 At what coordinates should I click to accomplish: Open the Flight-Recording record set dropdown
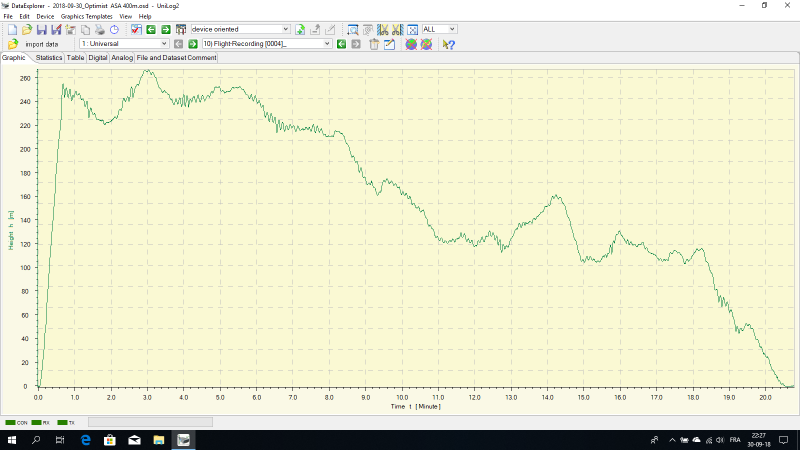tap(327, 44)
